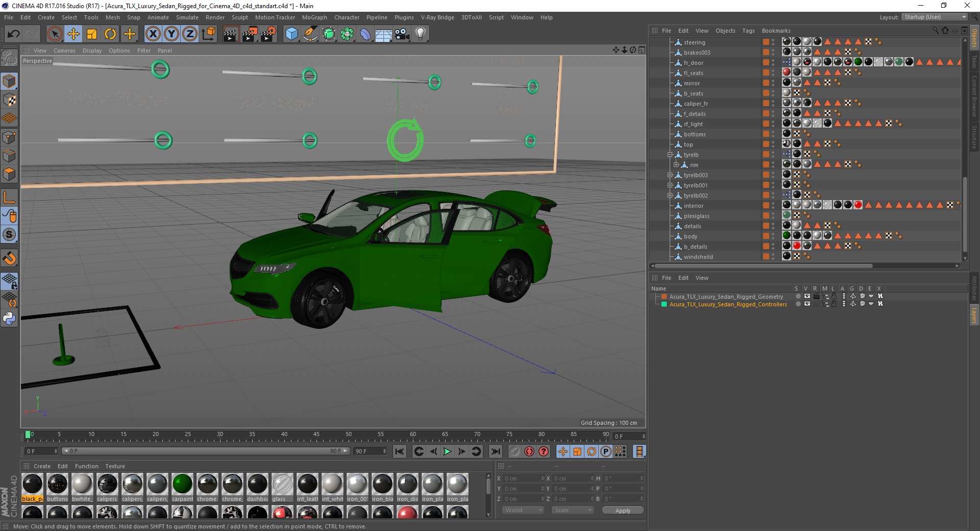
Task: Select the Live Selection tool
Action: point(55,34)
